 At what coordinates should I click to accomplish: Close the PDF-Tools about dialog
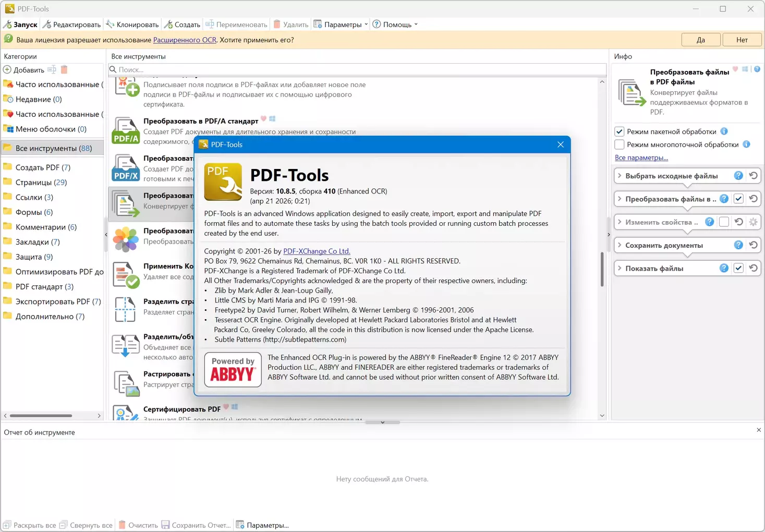[x=561, y=144]
